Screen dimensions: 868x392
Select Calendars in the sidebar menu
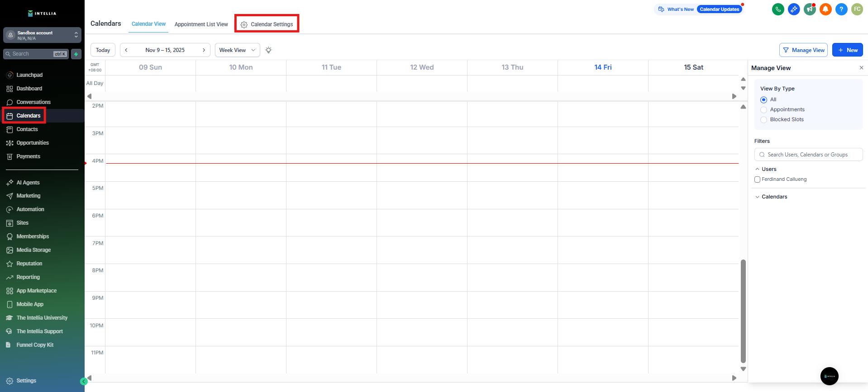(29, 116)
